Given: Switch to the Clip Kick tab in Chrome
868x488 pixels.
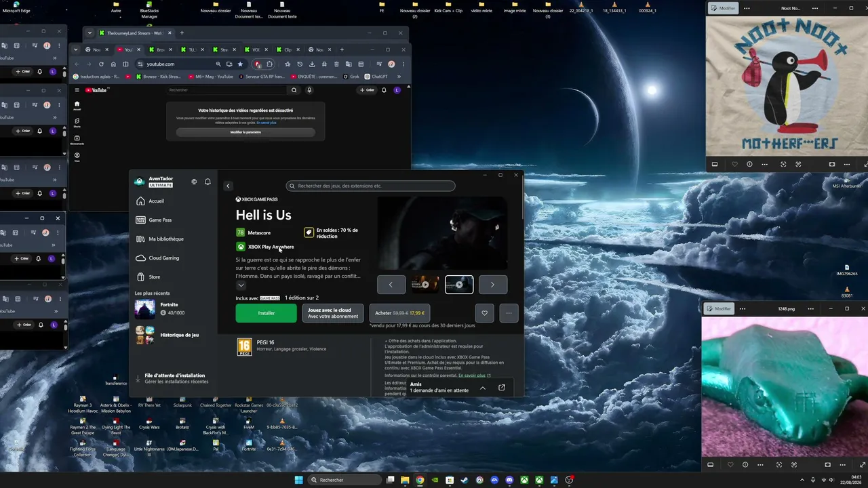Looking at the screenshot, I should click(288, 49).
